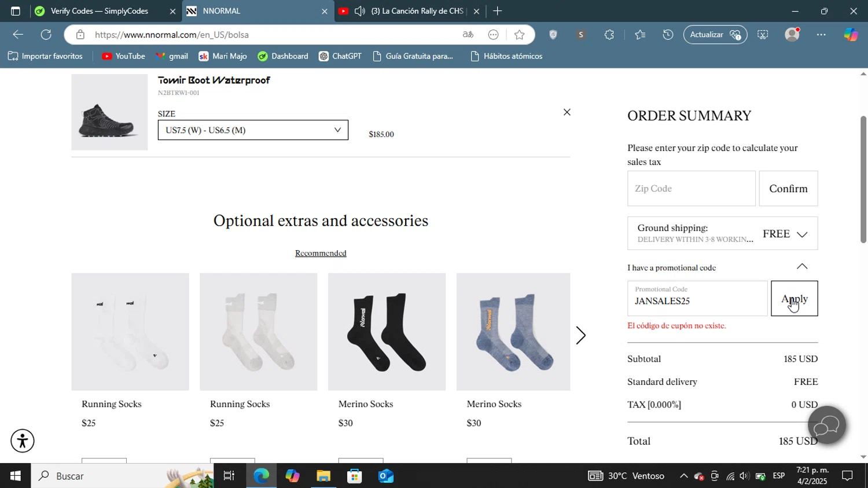Launch the Copilot sidebar icon
Screen dimensions: 868x488
[x=851, y=35]
